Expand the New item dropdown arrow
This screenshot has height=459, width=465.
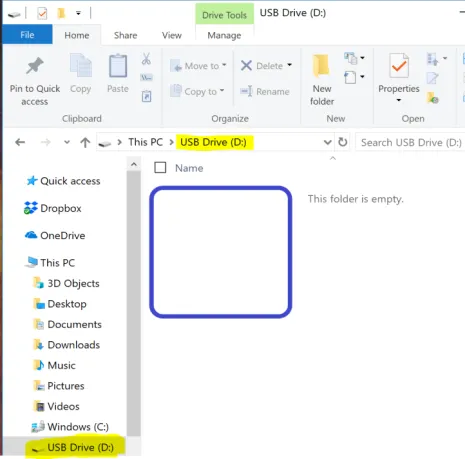pyautogui.click(x=362, y=58)
